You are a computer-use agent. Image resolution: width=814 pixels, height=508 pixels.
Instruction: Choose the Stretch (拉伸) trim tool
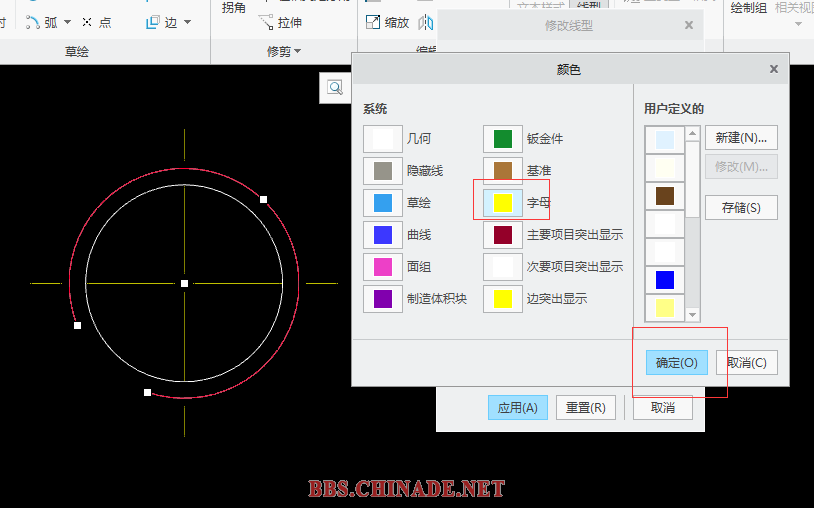(281, 22)
